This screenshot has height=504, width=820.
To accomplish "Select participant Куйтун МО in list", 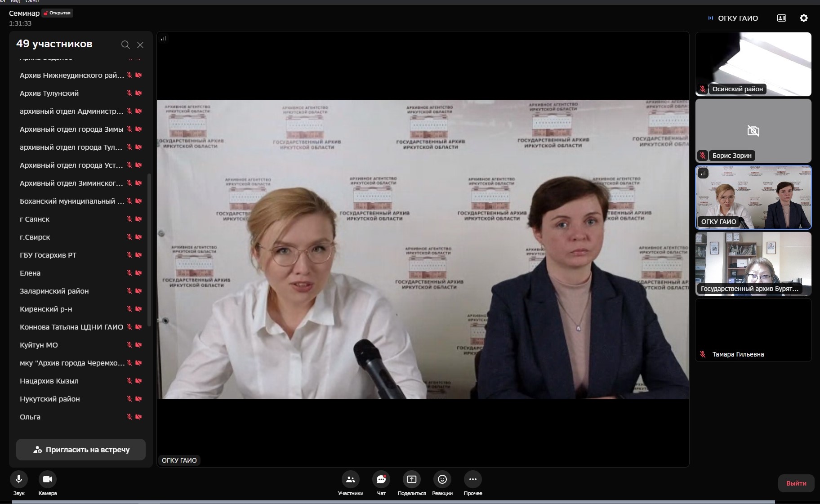I will 39,345.
